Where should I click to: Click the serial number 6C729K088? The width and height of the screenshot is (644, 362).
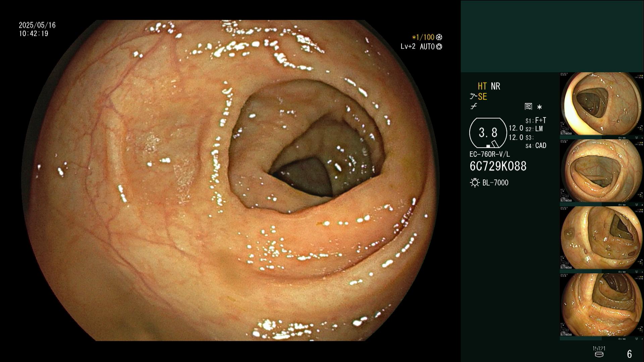(498, 166)
